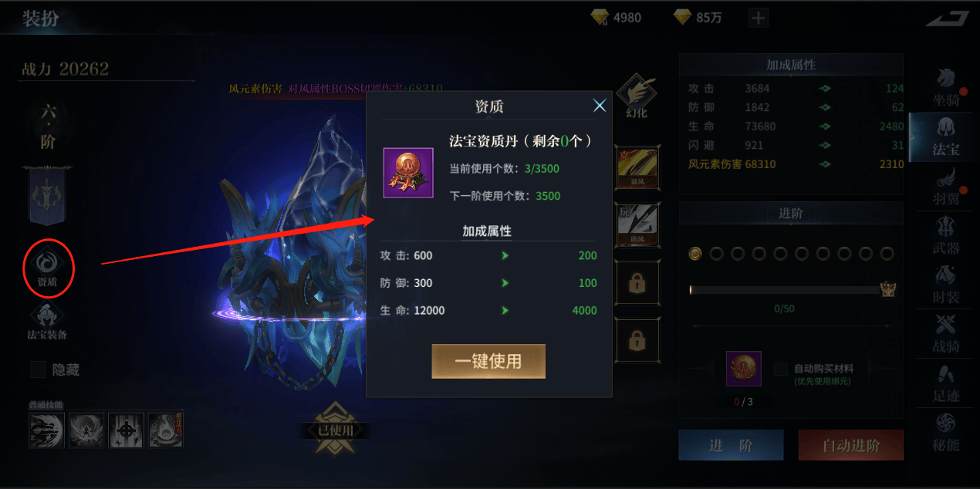Tap the 法宝资质丹 item icon
Viewport: 980px width, 489px height.
click(408, 173)
